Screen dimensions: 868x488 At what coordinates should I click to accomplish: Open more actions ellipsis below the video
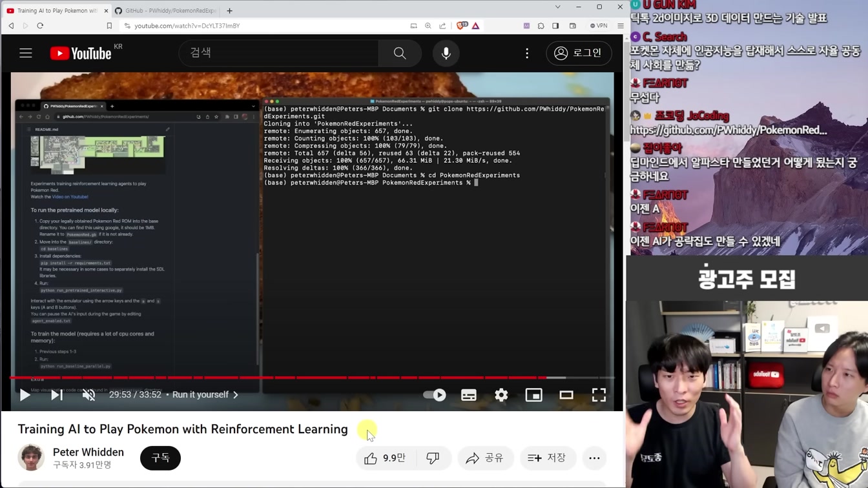594,458
